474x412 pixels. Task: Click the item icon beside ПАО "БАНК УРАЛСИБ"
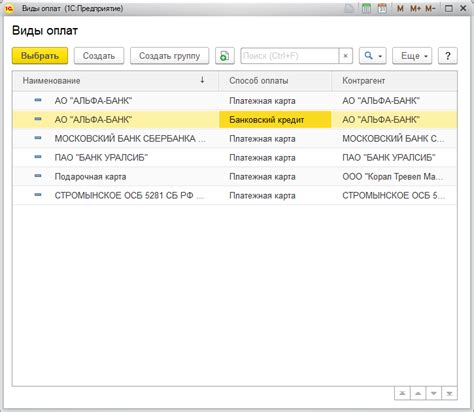pyautogui.click(x=38, y=157)
